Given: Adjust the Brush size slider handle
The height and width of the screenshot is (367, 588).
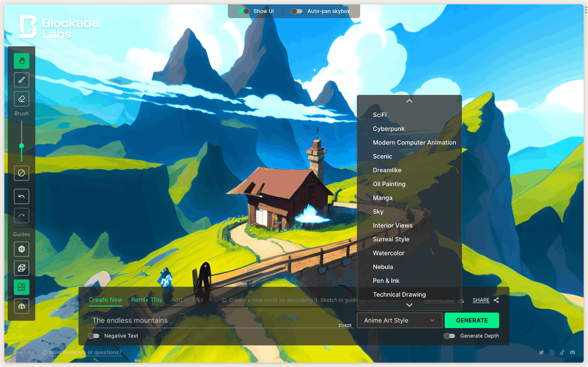Looking at the screenshot, I should click(22, 146).
